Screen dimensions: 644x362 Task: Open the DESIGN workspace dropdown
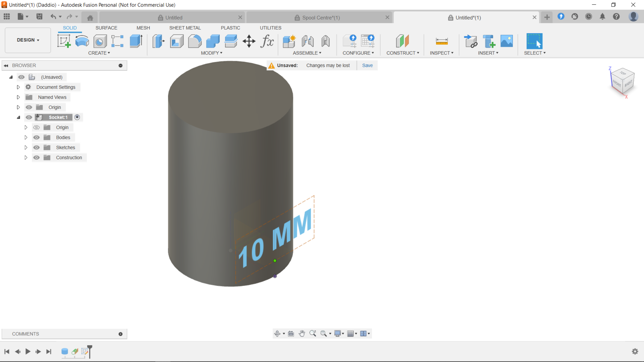coord(28,40)
